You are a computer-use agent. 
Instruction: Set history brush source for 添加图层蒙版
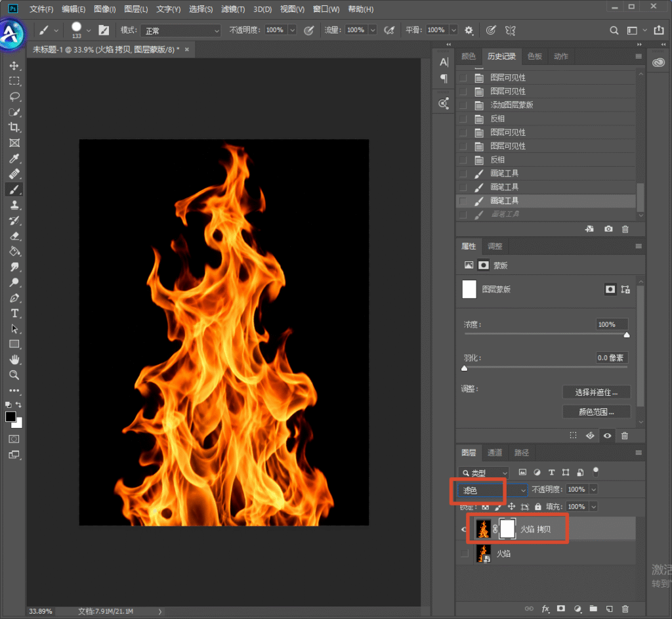463,105
